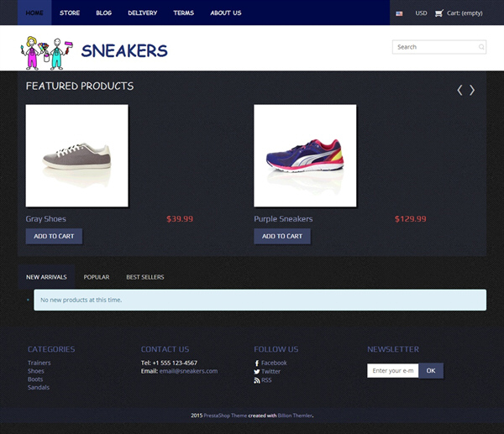Switch to the Best Sellers tab

point(145,277)
